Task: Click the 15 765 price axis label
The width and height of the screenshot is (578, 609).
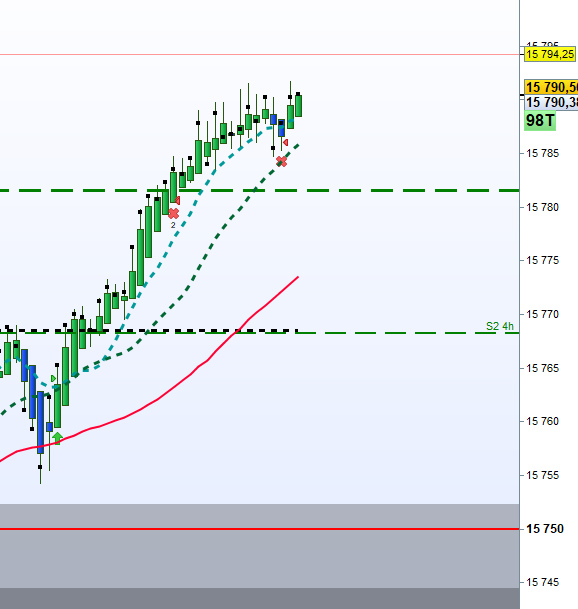Action: pos(542,368)
